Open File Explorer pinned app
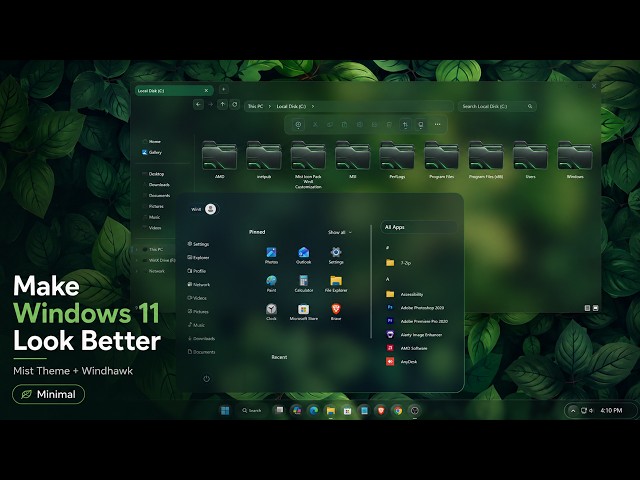Image resolution: width=640 pixels, height=480 pixels. 336,284
